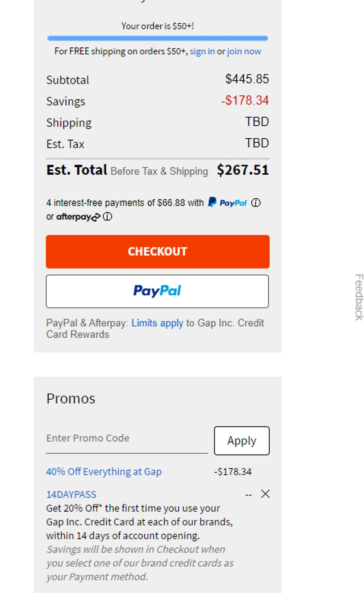Click the Subtotal line in order summary
Viewport: 364px width, 593px height.
pos(68,80)
